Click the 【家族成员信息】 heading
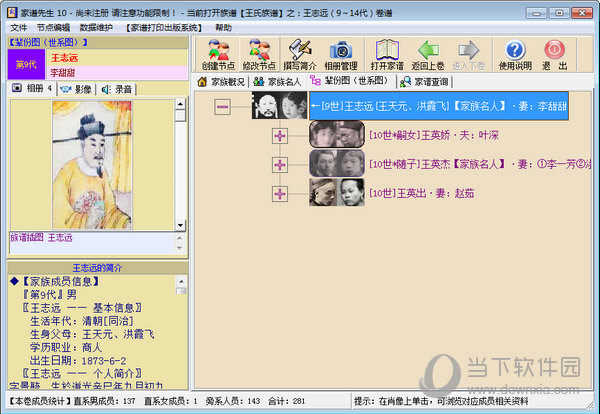This screenshot has height=414, width=600. (x=61, y=282)
